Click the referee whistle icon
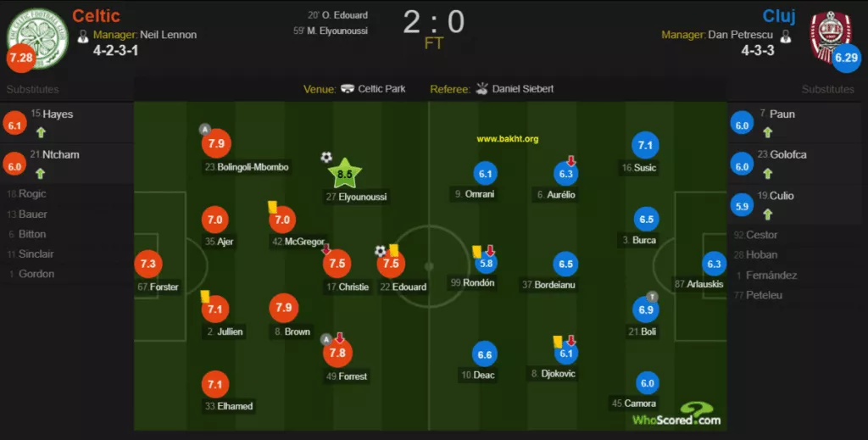This screenshot has height=440, width=868. tap(481, 88)
